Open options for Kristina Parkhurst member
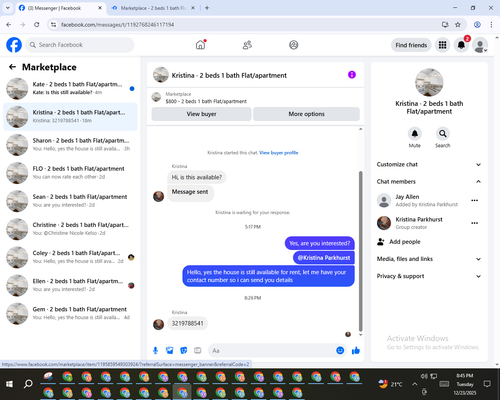This screenshot has height=400, width=500. pyautogui.click(x=475, y=223)
